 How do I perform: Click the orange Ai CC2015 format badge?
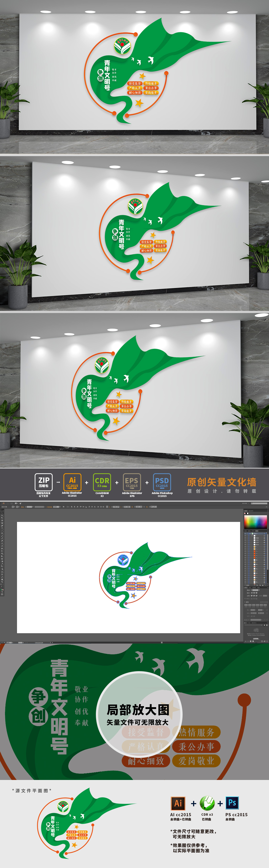pyautogui.click(x=73, y=482)
